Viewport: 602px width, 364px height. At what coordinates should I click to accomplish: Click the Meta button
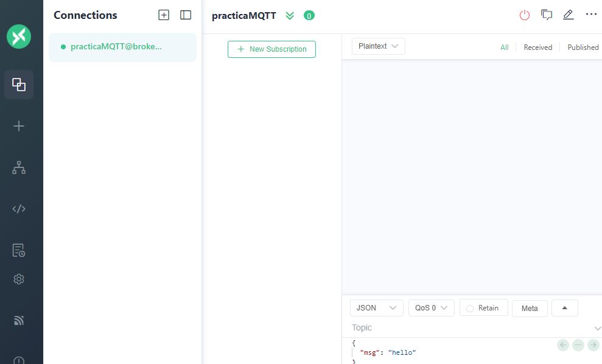coord(530,309)
